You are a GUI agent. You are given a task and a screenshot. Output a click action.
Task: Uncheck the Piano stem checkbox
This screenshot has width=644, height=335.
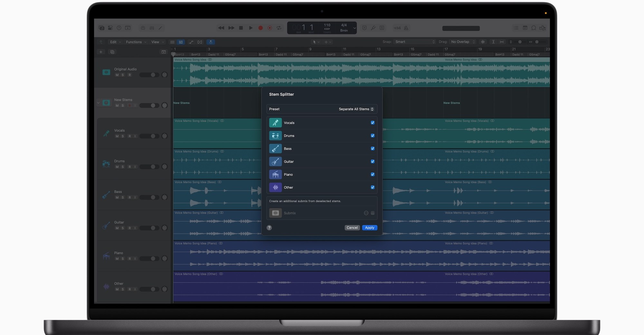[373, 174]
